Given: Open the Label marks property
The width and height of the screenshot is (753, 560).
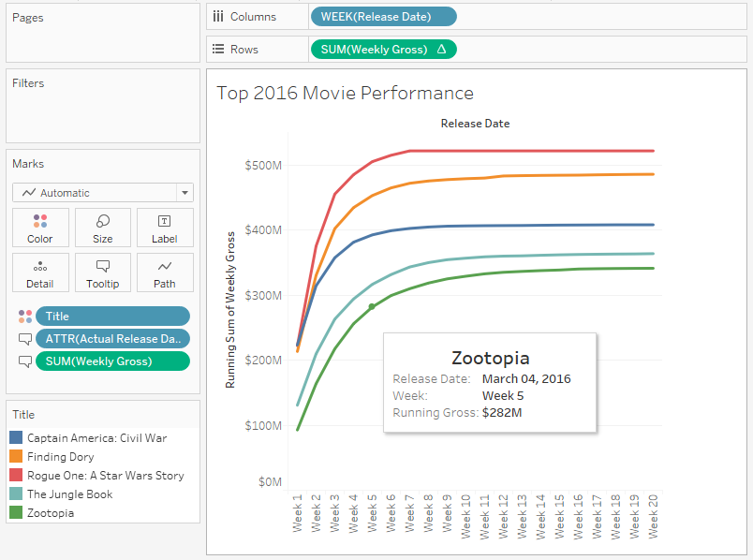Looking at the screenshot, I should tap(165, 228).
